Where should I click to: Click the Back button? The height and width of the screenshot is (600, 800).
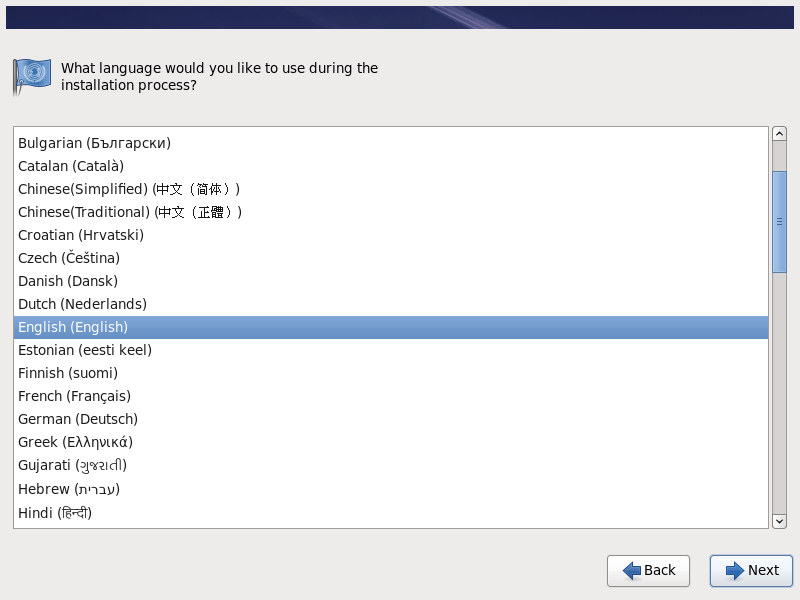click(x=648, y=570)
